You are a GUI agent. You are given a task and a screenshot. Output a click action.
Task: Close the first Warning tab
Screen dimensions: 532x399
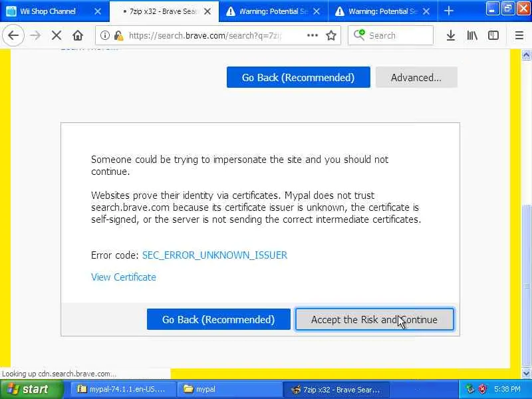pos(317,11)
